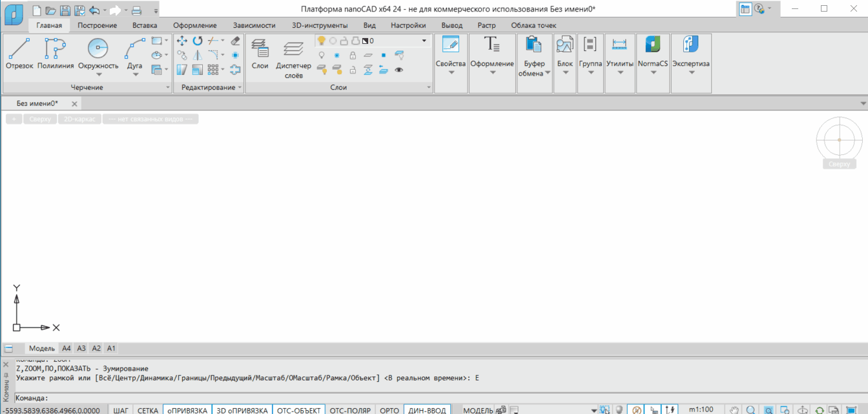Open the Зависимости ribbon tab
868x414 pixels.
click(254, 25)
